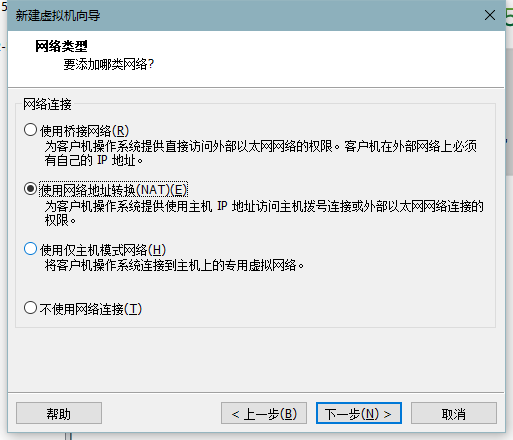
Task: Choose the 使用网络地址转换(NAT) radio button circle
Action: coord(30,189)
